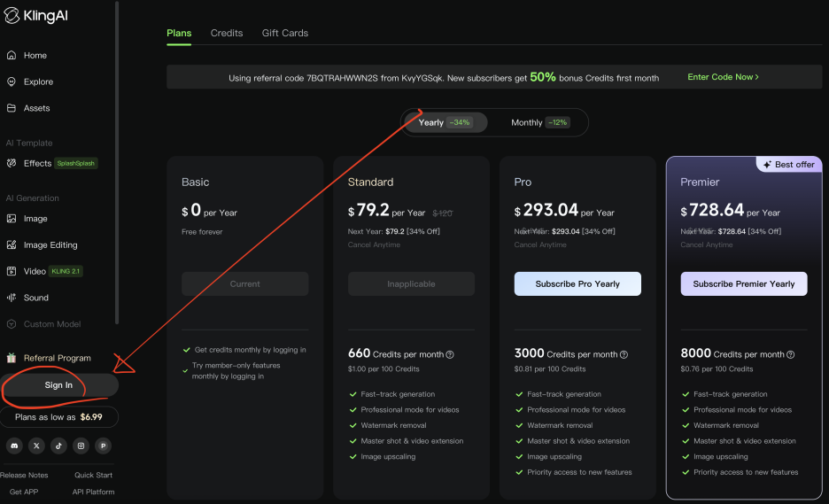Open the Discord social icon
This screenshot has width=829, height=504.
click(x=14, y=446)
